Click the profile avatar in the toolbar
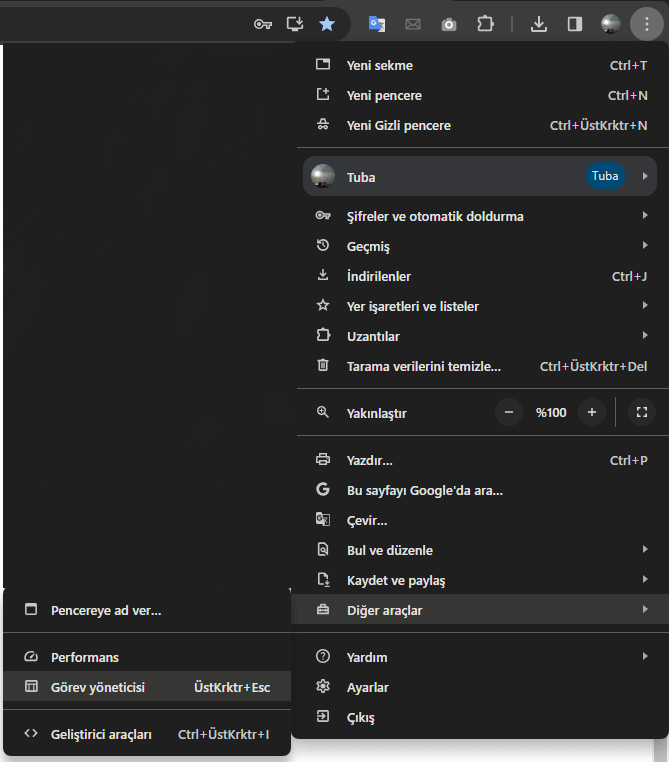The height and width of the screenshot is (762, 669). point(611,23)
